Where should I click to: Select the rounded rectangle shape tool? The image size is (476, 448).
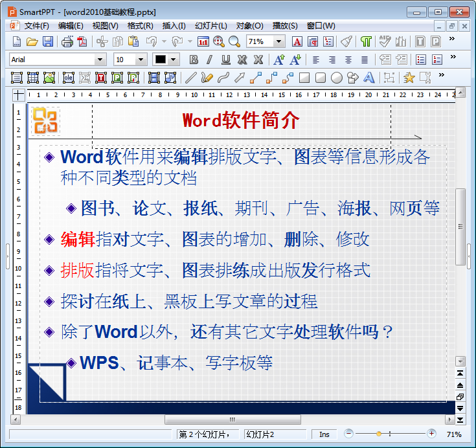[x=321, y=78]
